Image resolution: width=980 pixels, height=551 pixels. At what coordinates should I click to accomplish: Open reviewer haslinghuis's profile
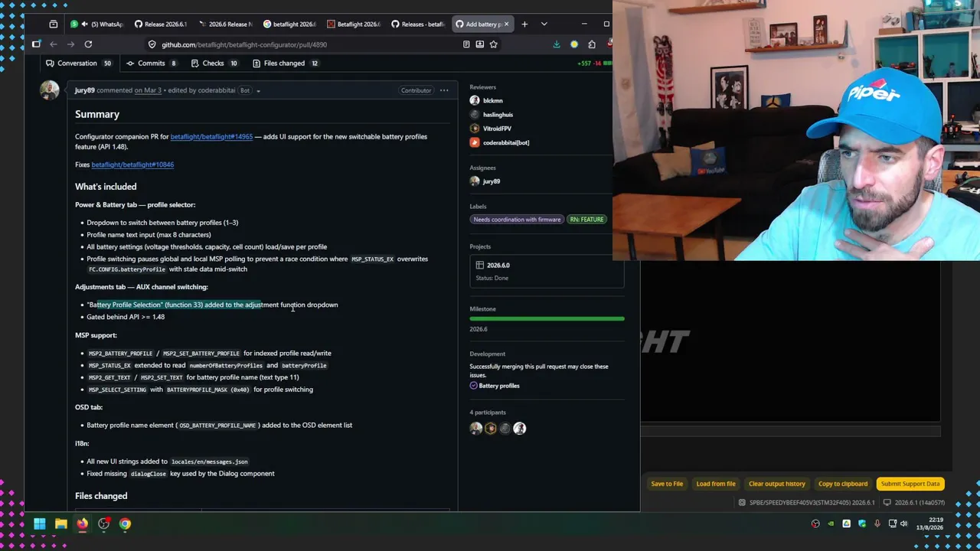[x=498, y=115]
